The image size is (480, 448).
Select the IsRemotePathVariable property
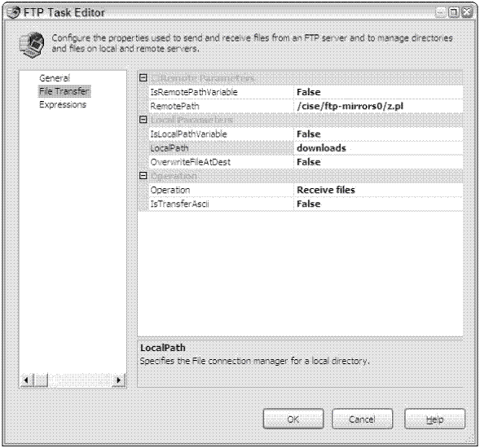[x=221, y=92]
